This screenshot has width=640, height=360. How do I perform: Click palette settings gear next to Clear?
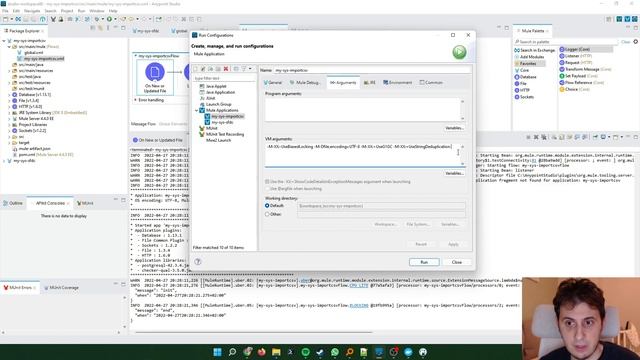coord(636,42)
